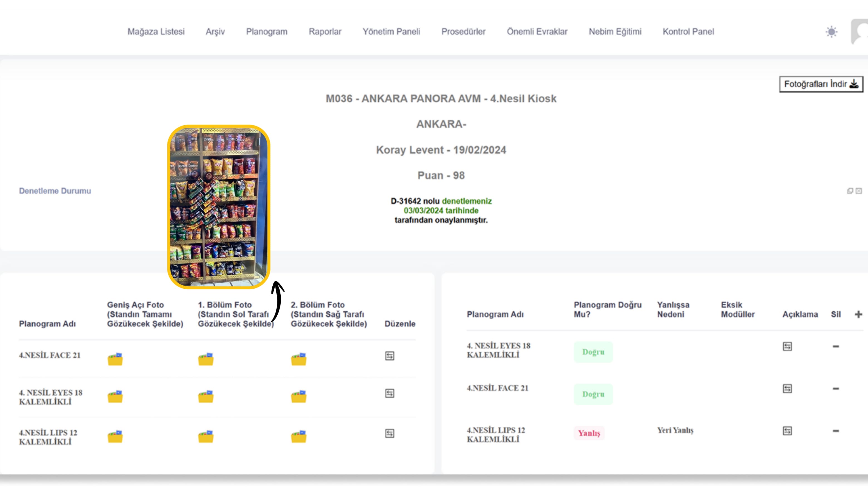Collapse the Denetleme Durumu panel via restore icon

click(x=850, y=191)
